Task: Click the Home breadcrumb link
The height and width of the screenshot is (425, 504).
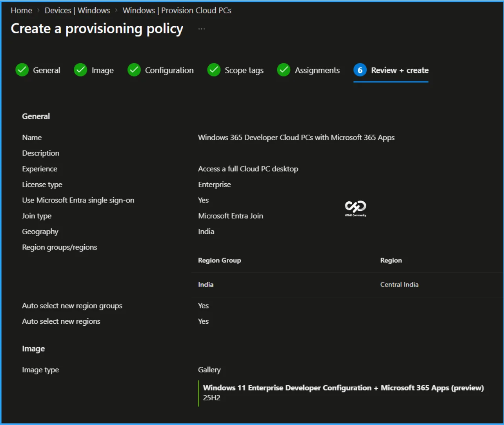Action: (x=21, y=11)
